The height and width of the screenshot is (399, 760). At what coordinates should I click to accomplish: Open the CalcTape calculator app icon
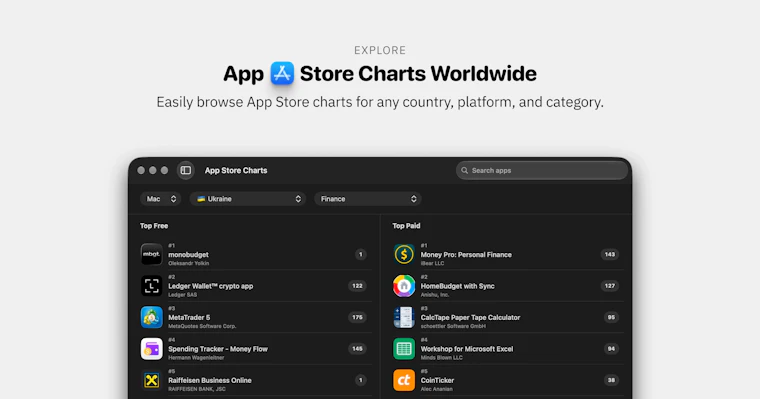[404, 317]
